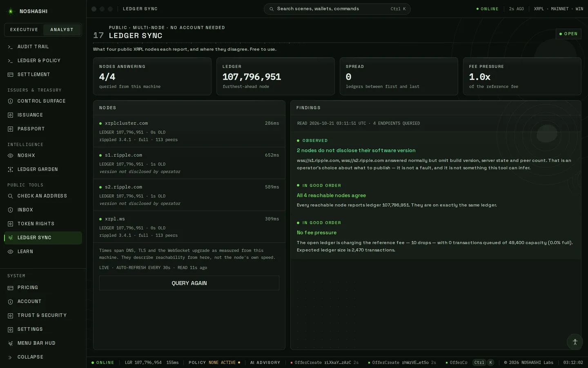Click the 309ms latency value
The height and width of the screenshot is (368, 588).
point(272,219)
